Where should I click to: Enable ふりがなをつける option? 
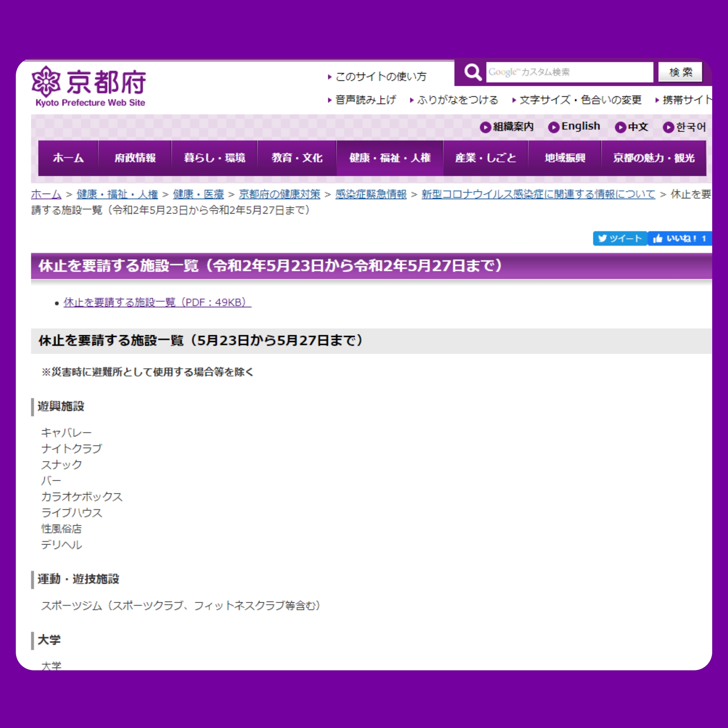tap(457, 100)
